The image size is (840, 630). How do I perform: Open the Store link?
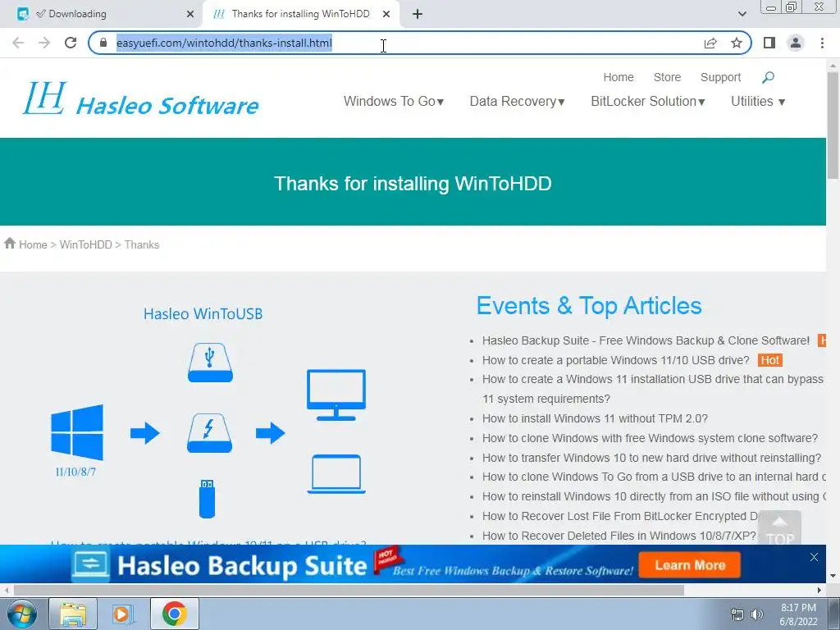coord(667,77)
